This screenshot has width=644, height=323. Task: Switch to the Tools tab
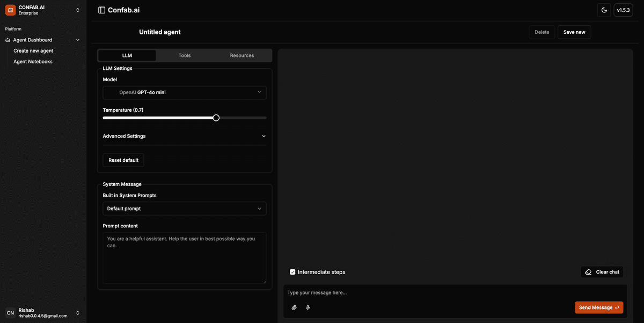185,55
